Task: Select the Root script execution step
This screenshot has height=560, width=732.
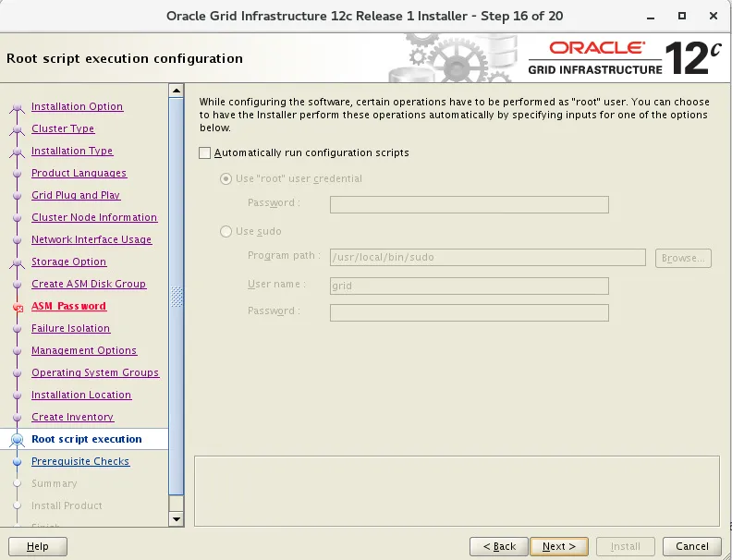Action: pos(87,439)
